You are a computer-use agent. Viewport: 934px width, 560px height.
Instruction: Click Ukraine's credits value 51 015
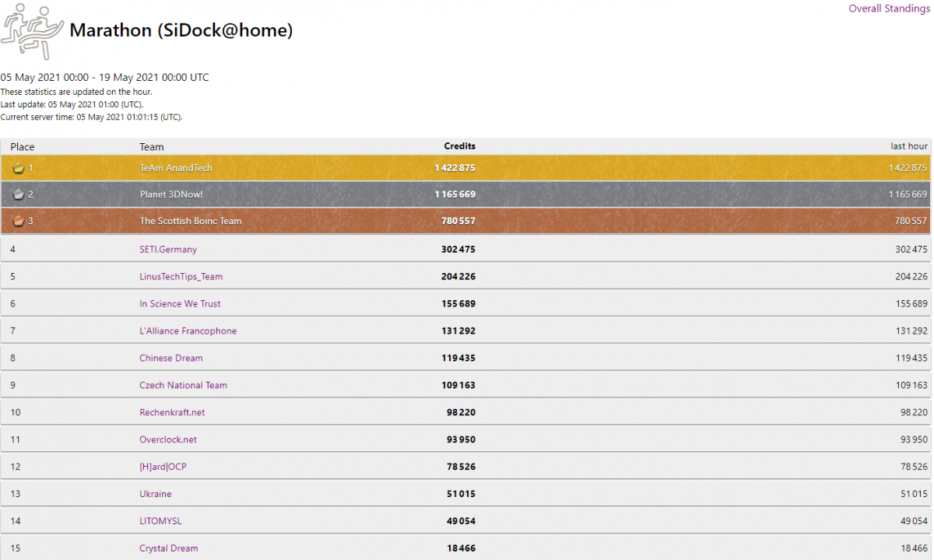coord(462,495)
